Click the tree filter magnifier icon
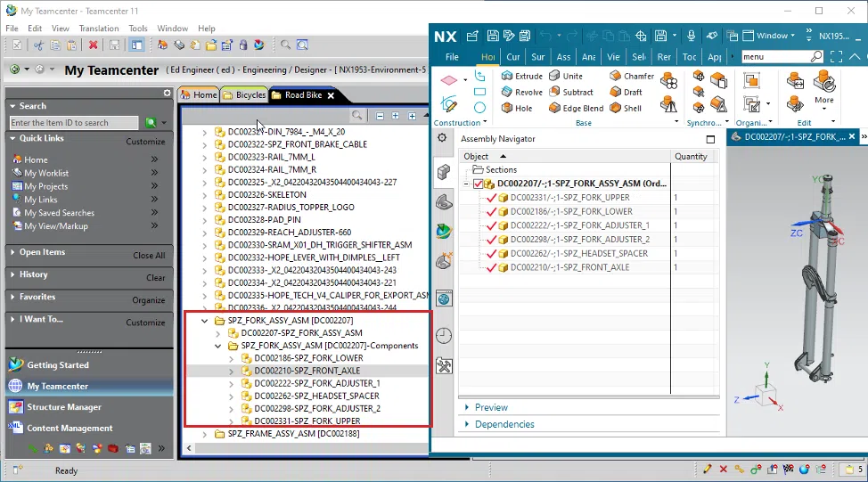The height and width of the screenshot is (482, 868). 357,115
